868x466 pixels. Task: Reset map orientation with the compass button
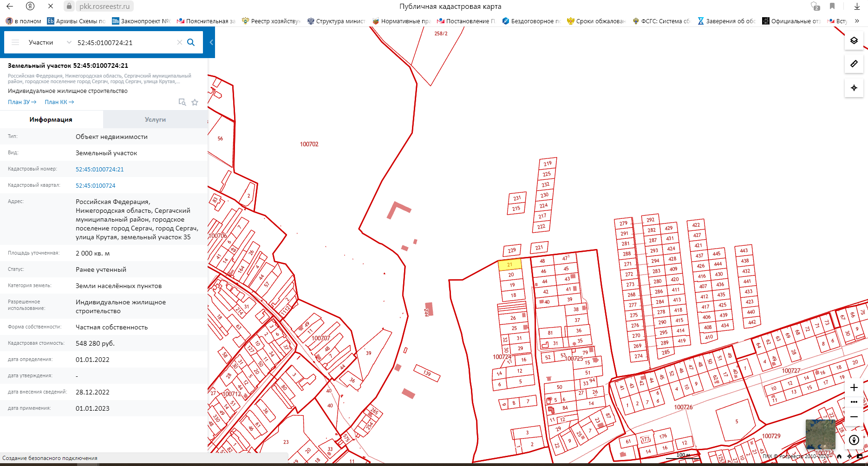click(854, 440)
